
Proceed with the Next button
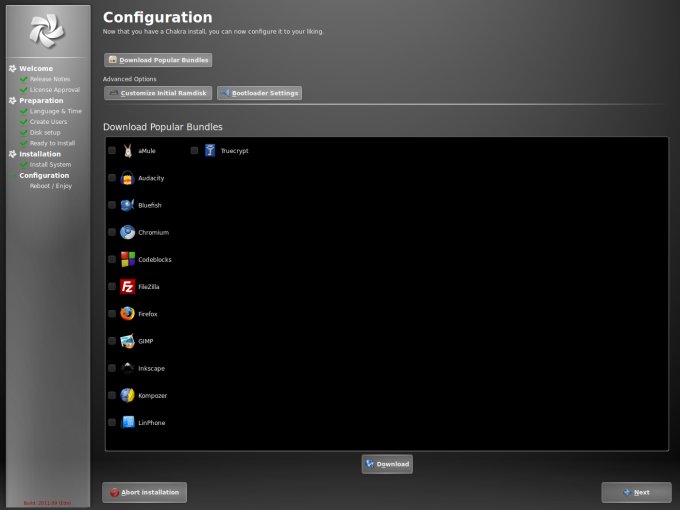636,492
